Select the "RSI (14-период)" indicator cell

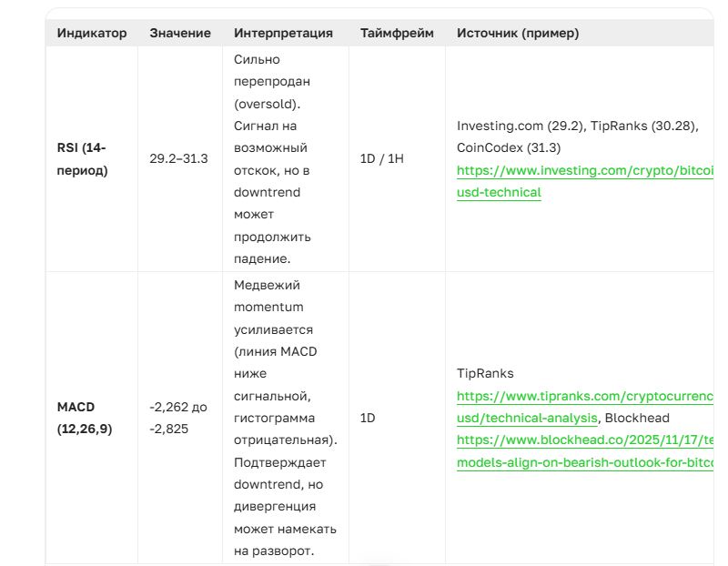83,158
